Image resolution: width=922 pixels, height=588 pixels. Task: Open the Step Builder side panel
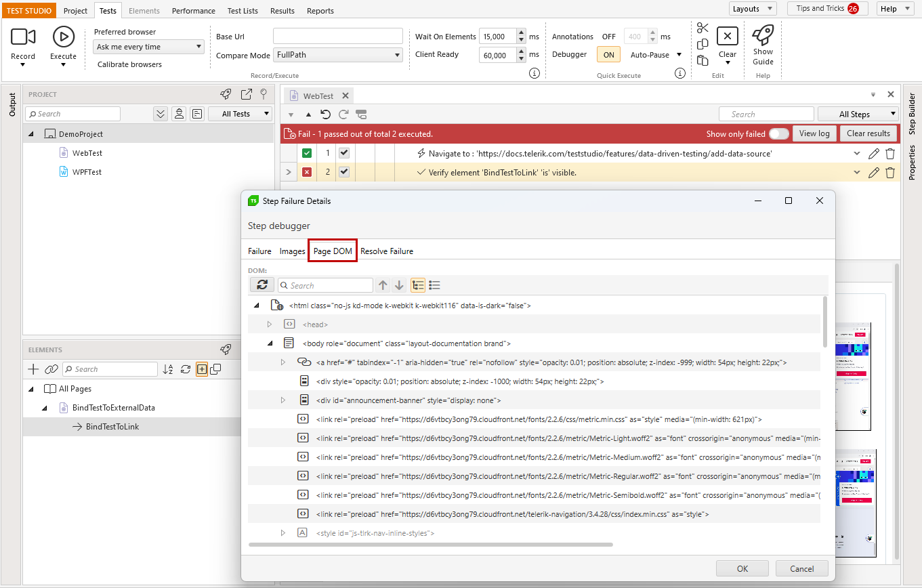[x=912, y=114]
